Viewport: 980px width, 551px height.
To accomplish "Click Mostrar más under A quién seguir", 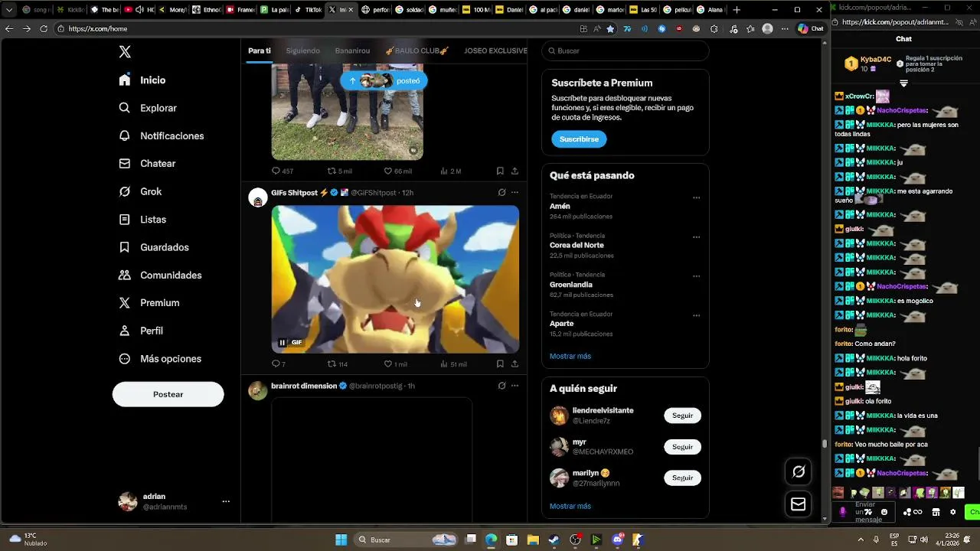I will tap(570, 506).
